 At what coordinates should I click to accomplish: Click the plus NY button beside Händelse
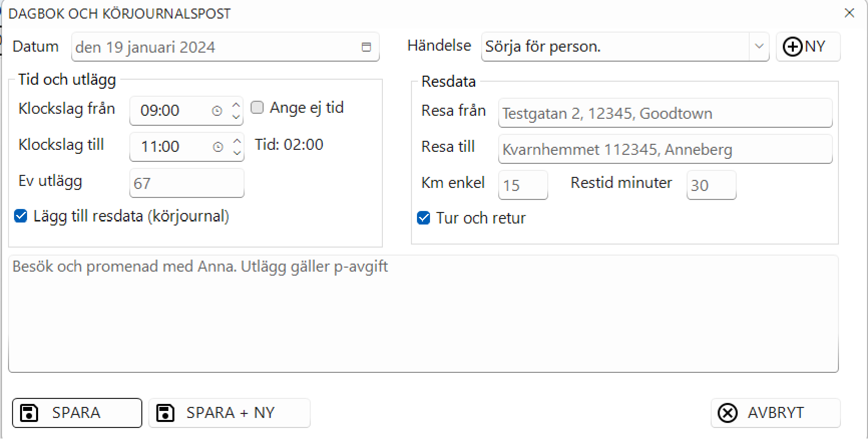807,47
